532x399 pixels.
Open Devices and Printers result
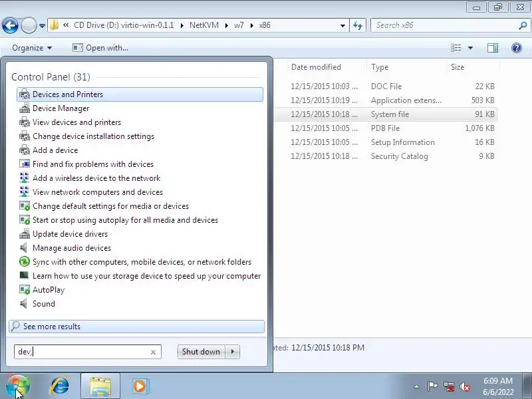(x=140, y=94)
